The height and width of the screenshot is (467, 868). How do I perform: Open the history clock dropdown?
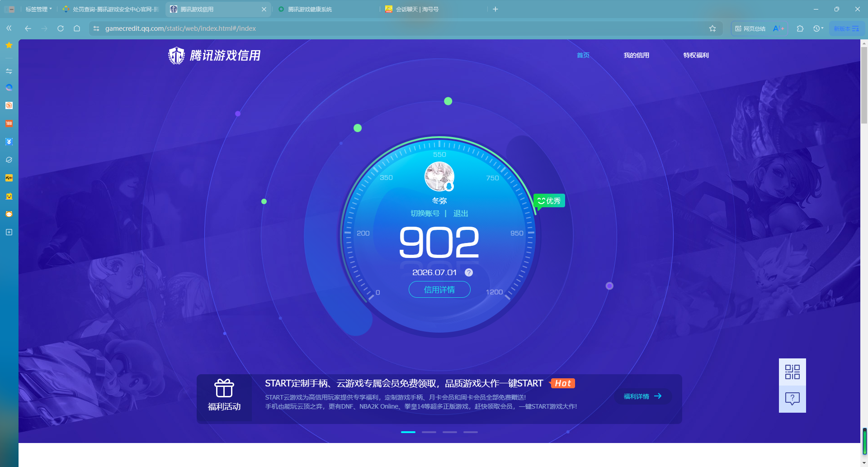click(818, 29)
